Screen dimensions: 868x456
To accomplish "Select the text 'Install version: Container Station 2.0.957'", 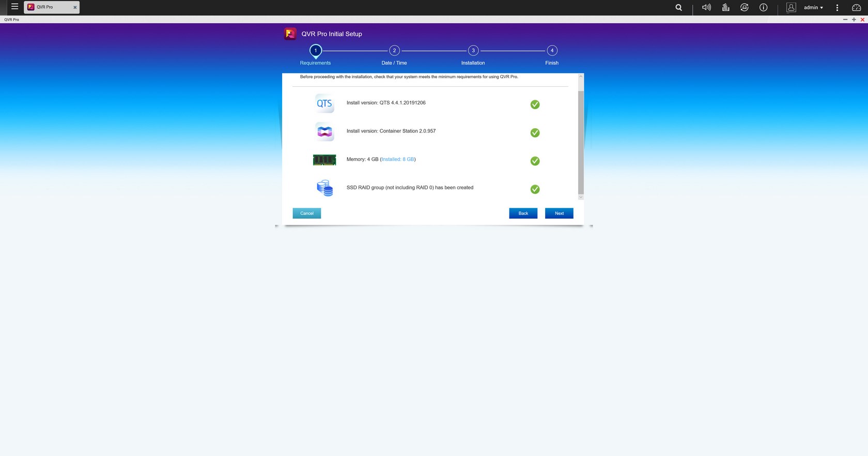I will [391, 131].
